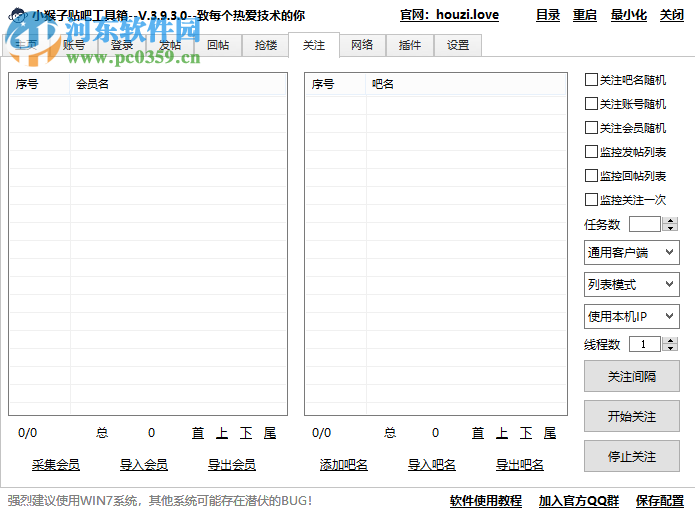Decrease 线程数 with the down arrow

pyautogui.click(x=670, y=348)
